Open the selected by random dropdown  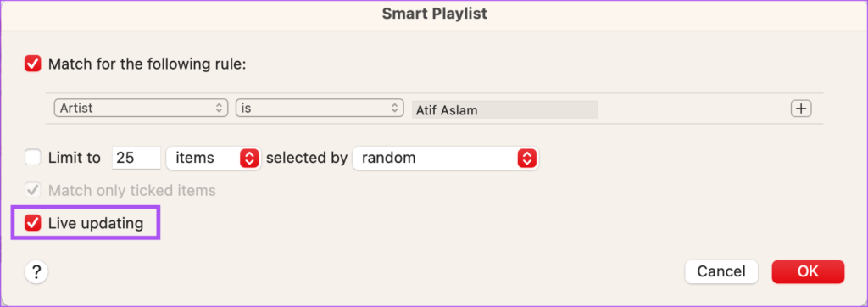[x=446, y=159]
